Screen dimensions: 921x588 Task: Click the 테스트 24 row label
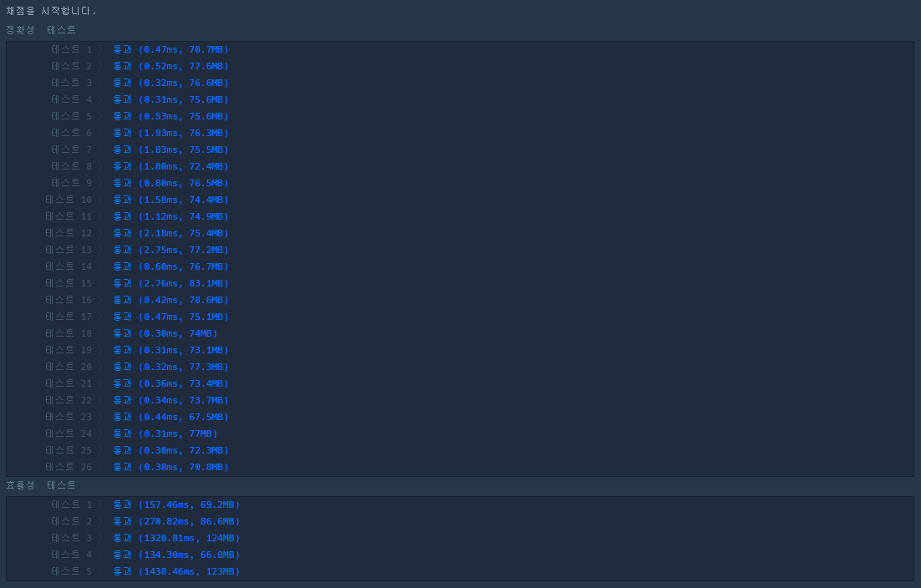[69, 433]
